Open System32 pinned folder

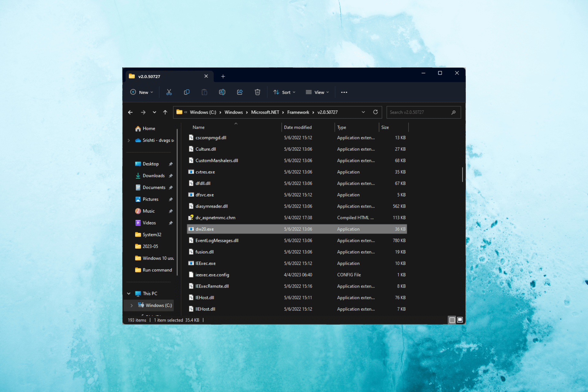[149, 235]
